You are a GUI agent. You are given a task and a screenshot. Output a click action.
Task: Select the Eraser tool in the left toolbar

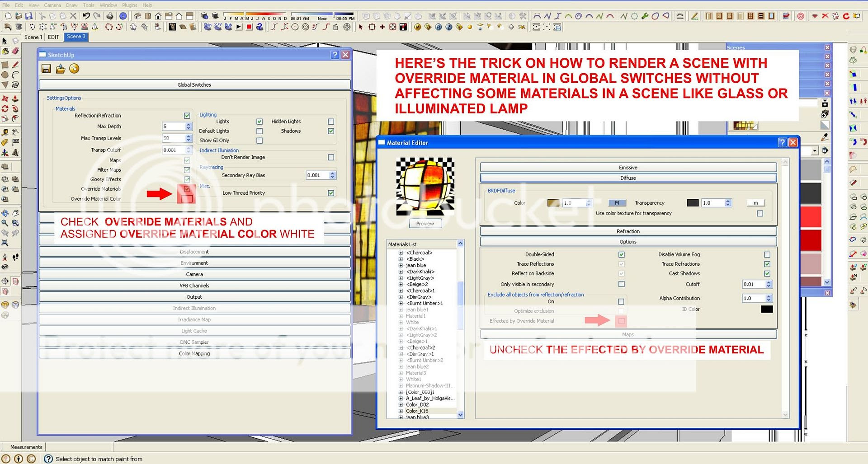click(15, 52)
